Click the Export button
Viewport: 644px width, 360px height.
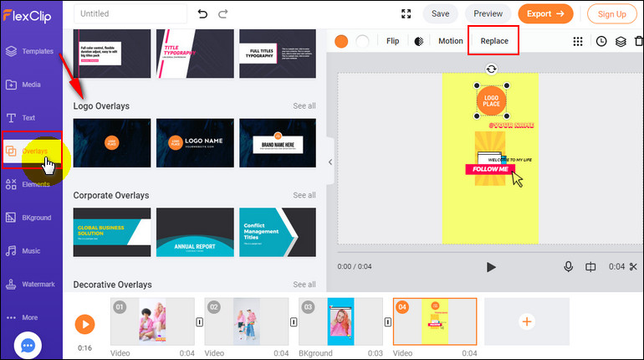click(545, 14)
